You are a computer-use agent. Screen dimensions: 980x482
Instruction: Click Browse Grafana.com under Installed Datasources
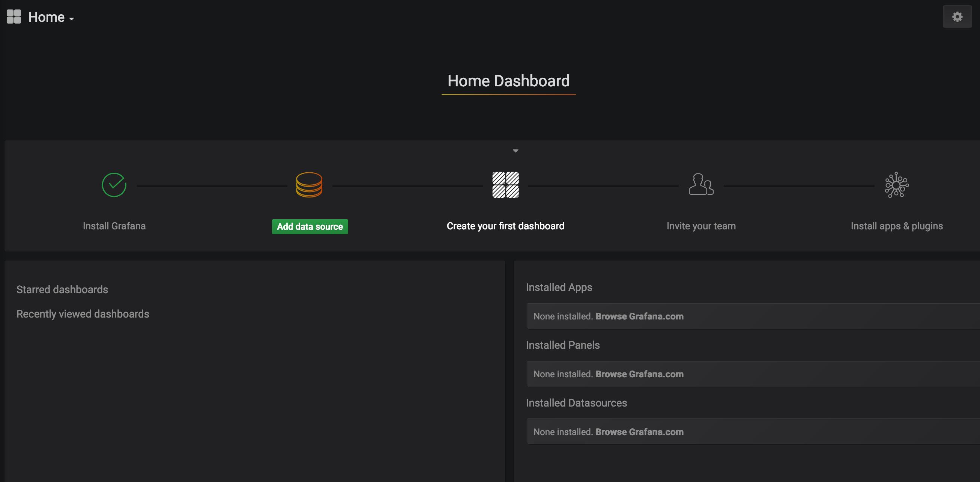(639, 431)
